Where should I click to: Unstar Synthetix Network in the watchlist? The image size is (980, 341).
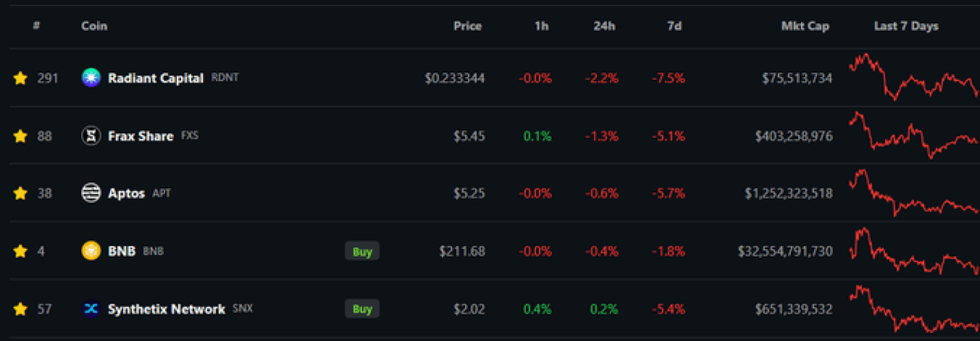tap(20, 310)
